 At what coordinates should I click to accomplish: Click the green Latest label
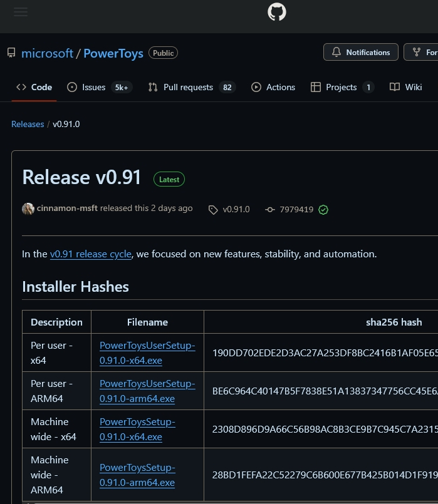[x=169, y=179]
